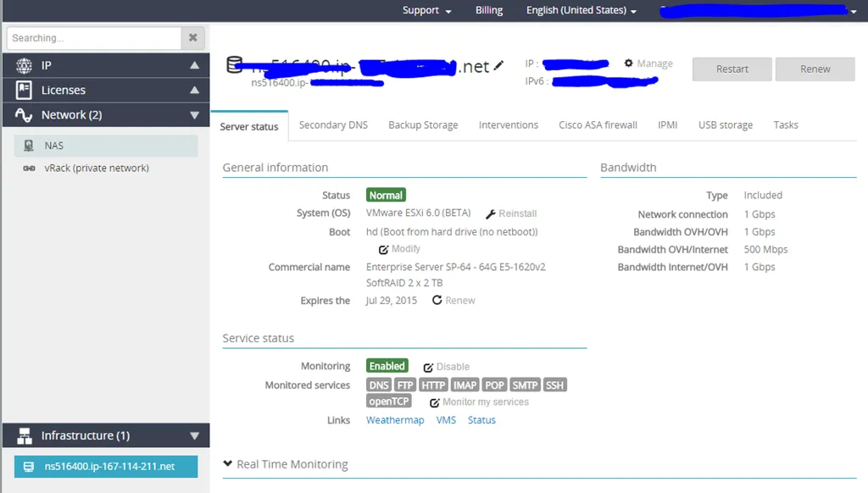Click the circular Renew icon beside expiry date
This screenshot has height=493, width=868.
tap(437, 301)
